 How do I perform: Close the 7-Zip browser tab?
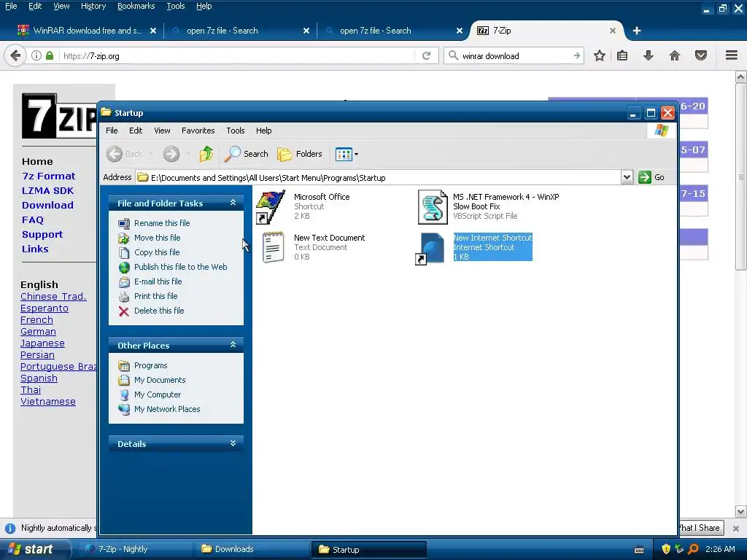[x=613, y=31]
